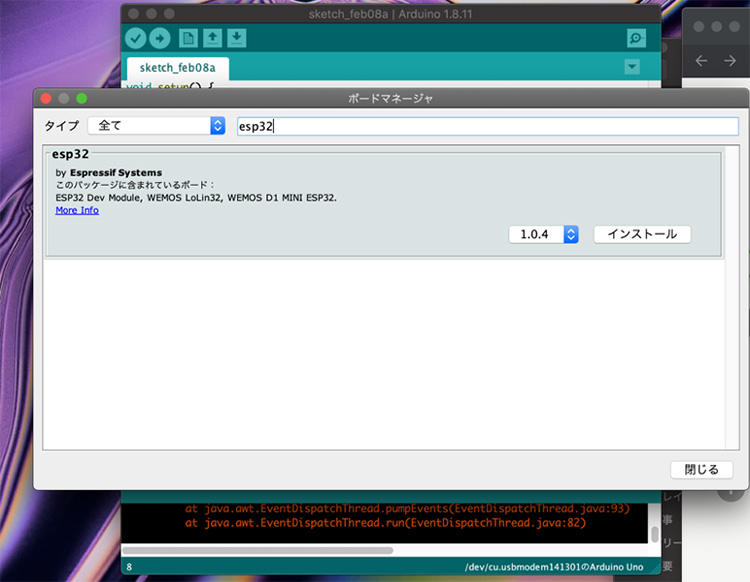Open the 1.0.4 version selector
The image size is (750, 582).
pos(544,234)
